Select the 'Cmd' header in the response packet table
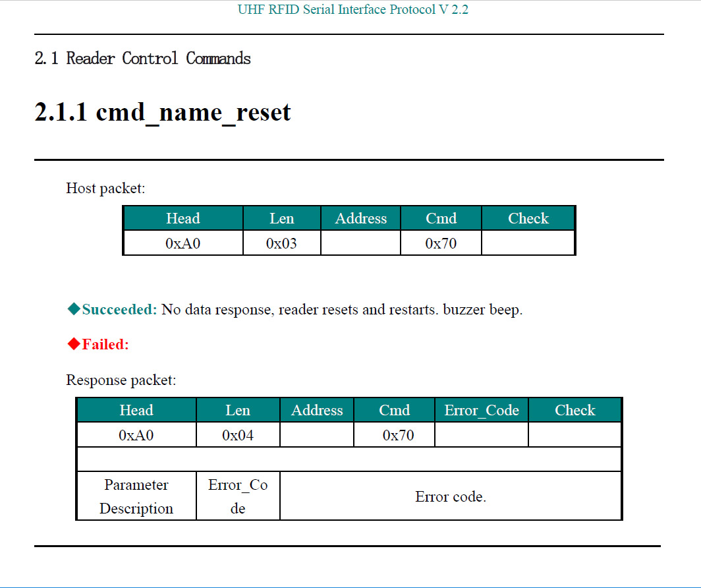Viewport: 701px width, 588px height. 394,410
